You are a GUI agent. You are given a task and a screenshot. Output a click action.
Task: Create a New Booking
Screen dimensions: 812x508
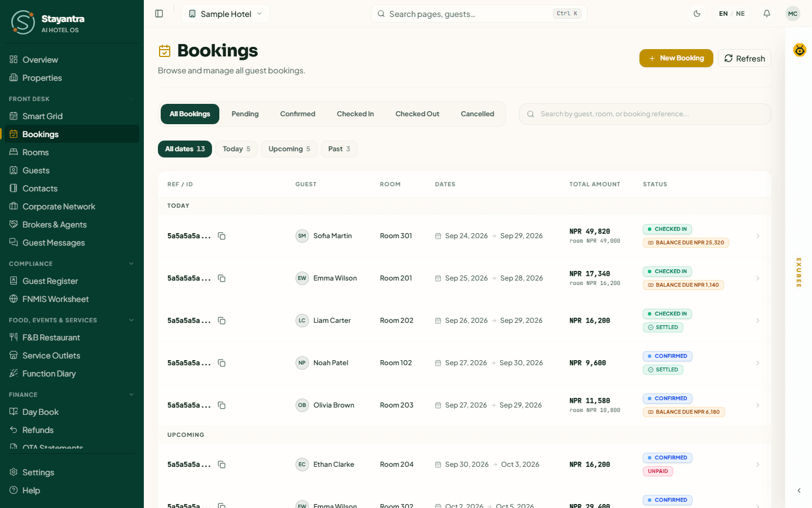click(x=676, y=58)
